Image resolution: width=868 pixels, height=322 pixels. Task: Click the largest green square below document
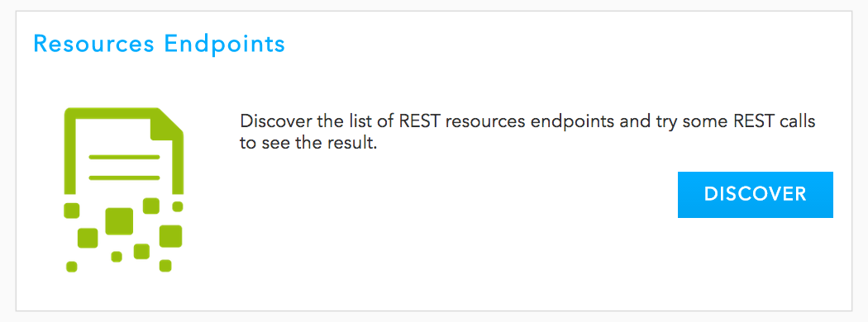[119, 220]
